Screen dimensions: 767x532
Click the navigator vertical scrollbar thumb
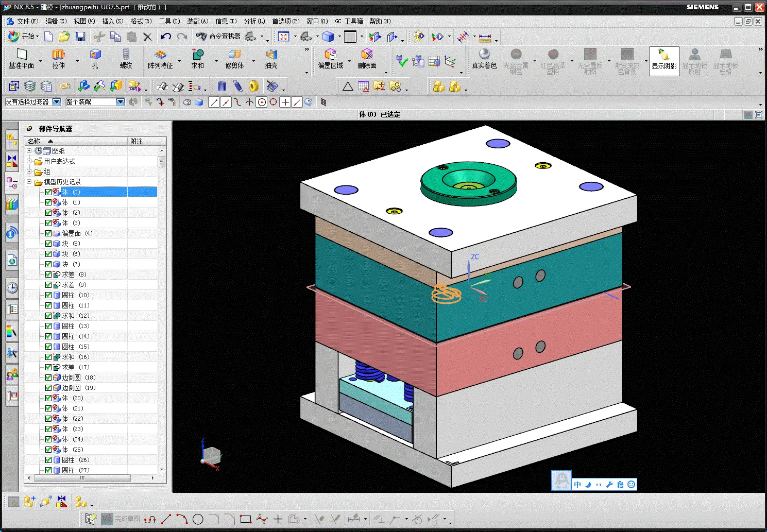coord(162,161)
